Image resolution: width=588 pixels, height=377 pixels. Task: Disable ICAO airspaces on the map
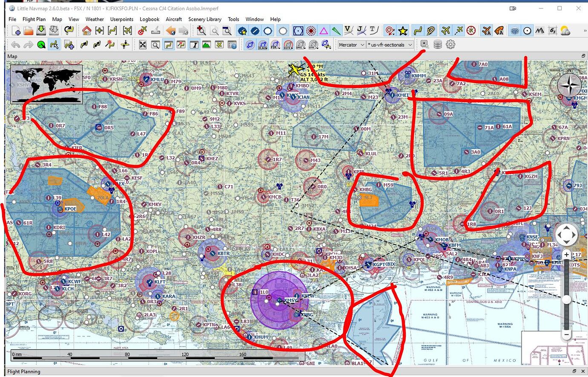coord(263,44)
